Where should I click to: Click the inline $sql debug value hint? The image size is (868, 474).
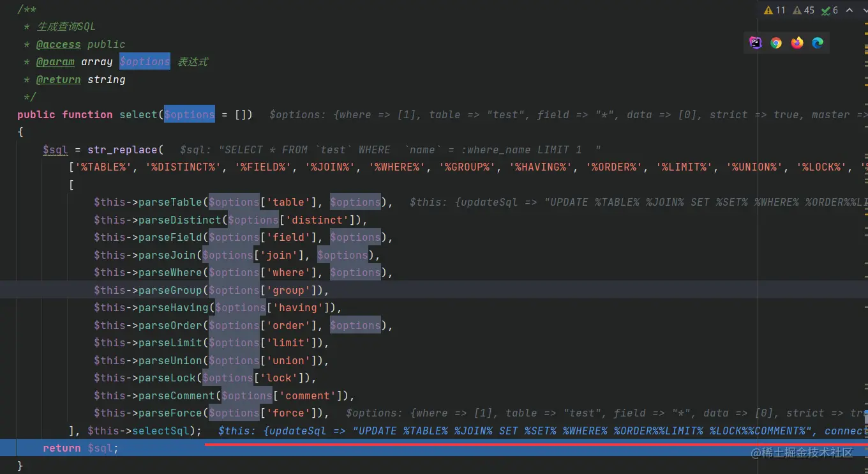tap(391, 150)
